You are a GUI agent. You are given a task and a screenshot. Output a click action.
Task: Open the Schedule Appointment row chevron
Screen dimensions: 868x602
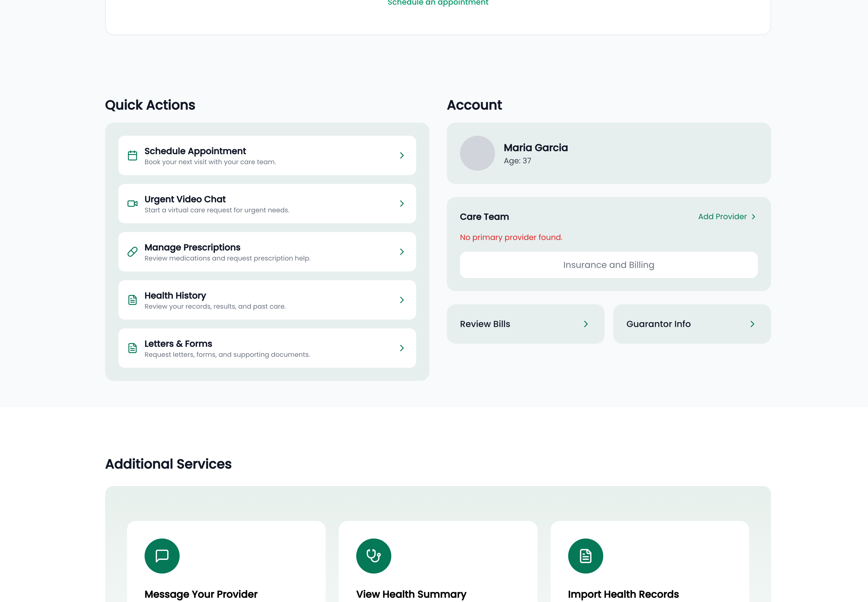pos(402,155)
